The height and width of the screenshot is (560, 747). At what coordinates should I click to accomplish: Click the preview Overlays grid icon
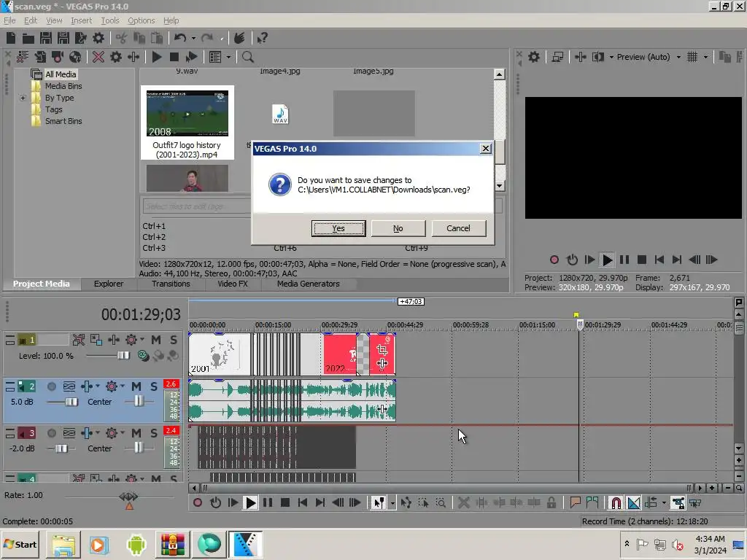point(693,57)
